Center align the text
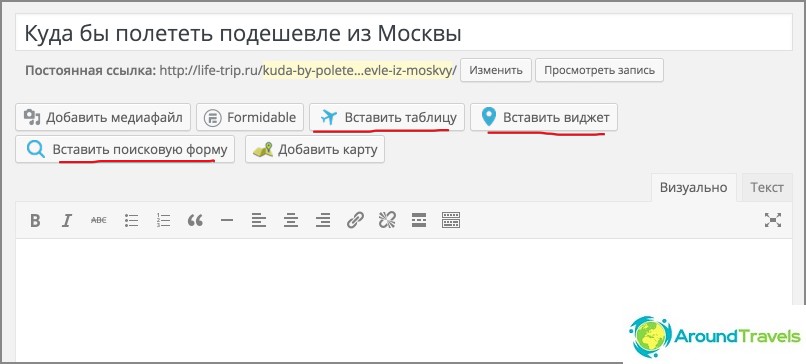 click(x=291, y=221)
